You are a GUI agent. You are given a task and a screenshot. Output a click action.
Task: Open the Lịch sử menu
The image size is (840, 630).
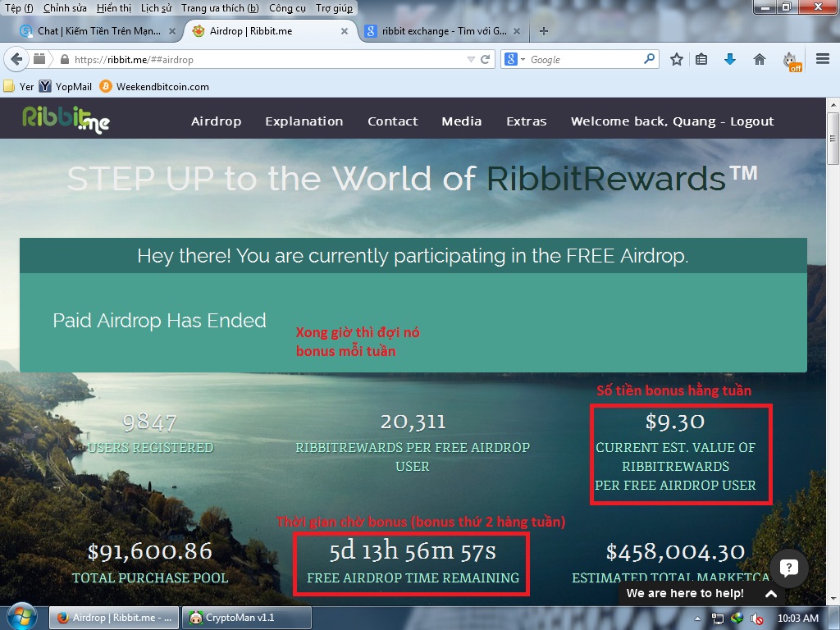(x=157, y=8)
